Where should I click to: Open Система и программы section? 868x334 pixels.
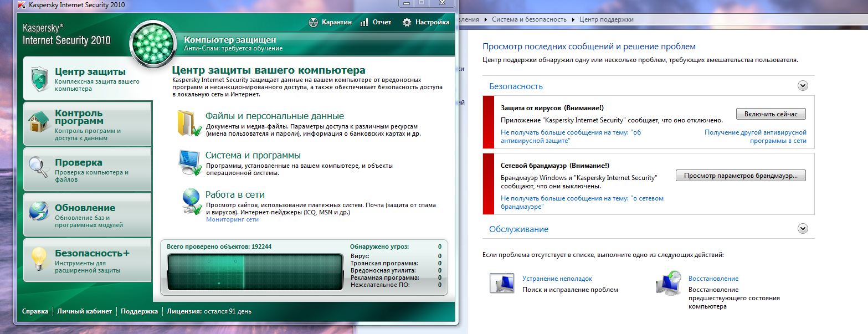253,156
